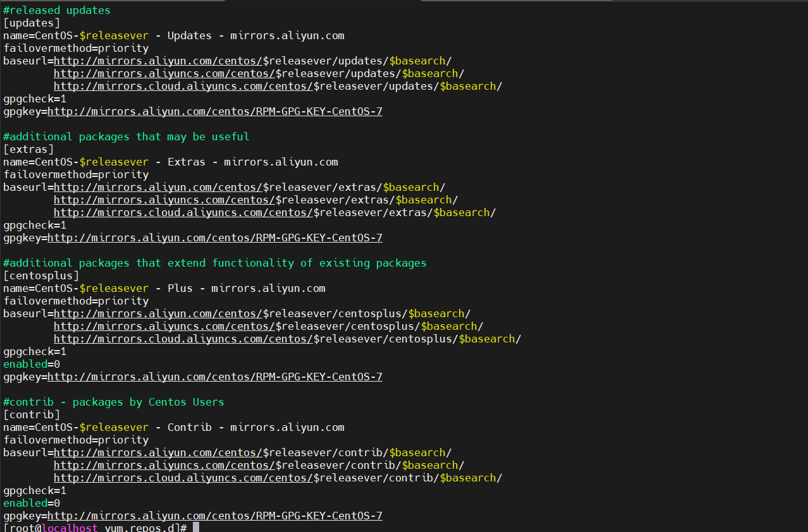Click 'gpgcheck=1' in the [updates] section
808x532 pixels.
click(35, 99)
